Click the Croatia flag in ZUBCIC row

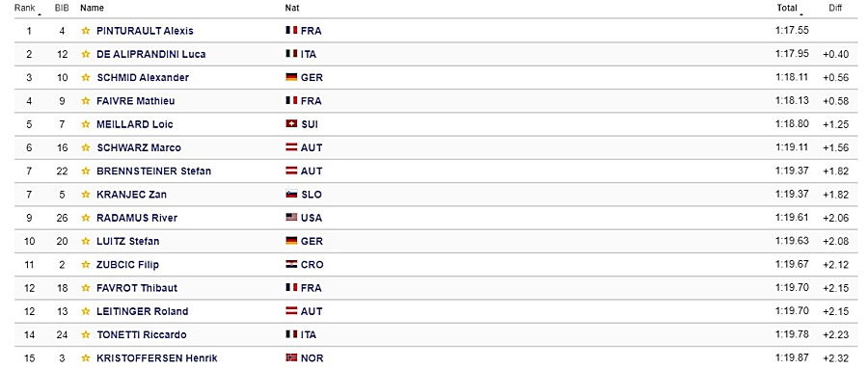click(291, 265)
